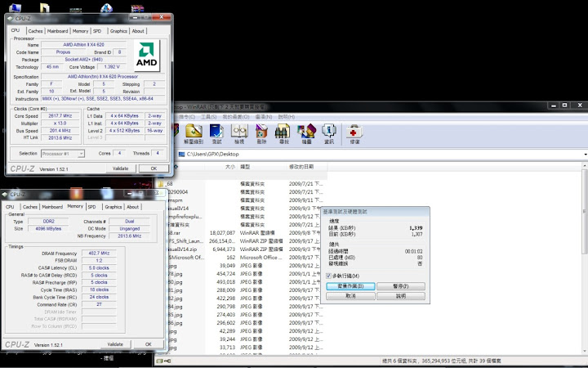Click the 暫停(P) pause button
The width and height of the screenshot is (588, 368).
(401, 286)
